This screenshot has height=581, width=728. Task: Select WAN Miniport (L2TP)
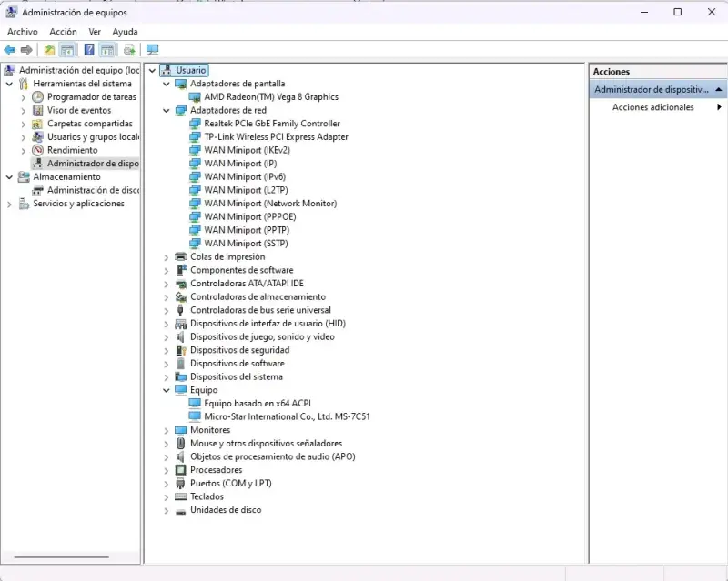[x=246, y=190]
